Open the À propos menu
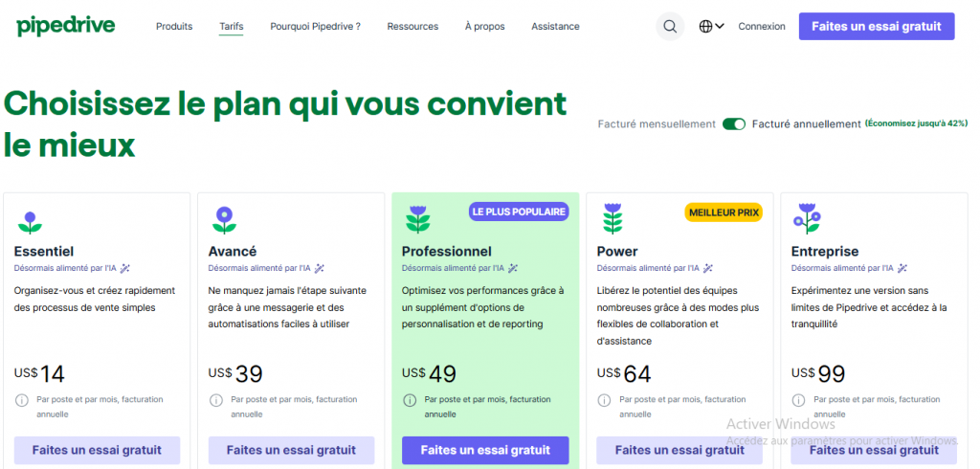This screenshot has height=469, width=980. tap(485, 26)
